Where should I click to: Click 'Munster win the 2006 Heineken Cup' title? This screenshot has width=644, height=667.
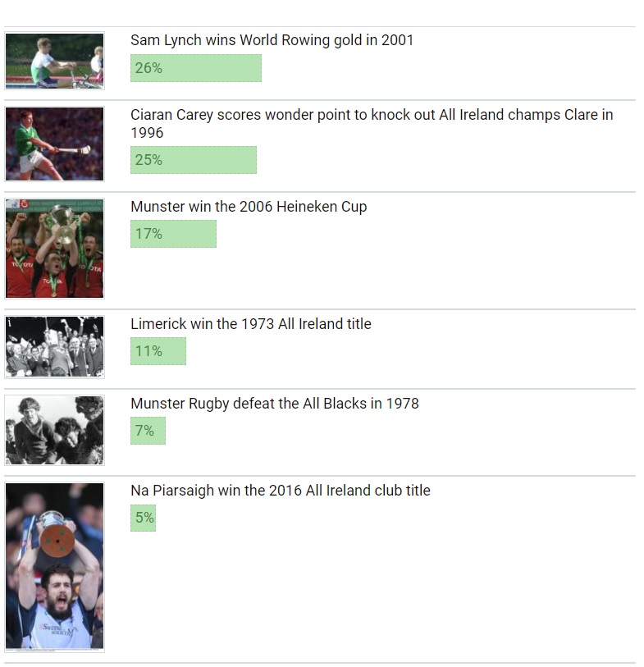click(x=249, y=206)
